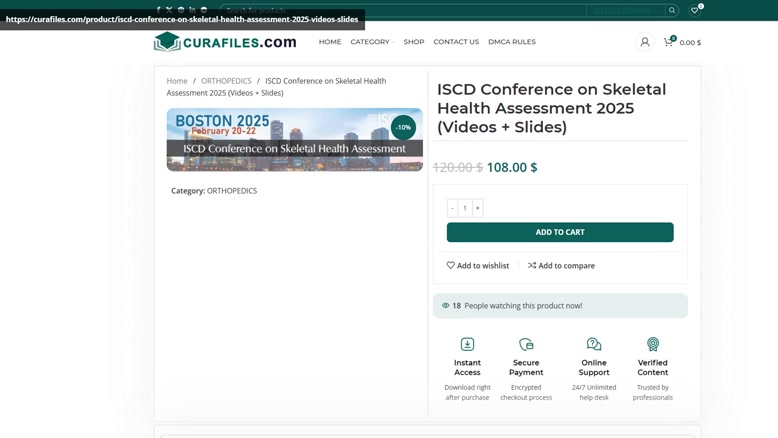Screen dimensions: 778x438
Task: Click the quantity input field
Action: coord(465,208)
